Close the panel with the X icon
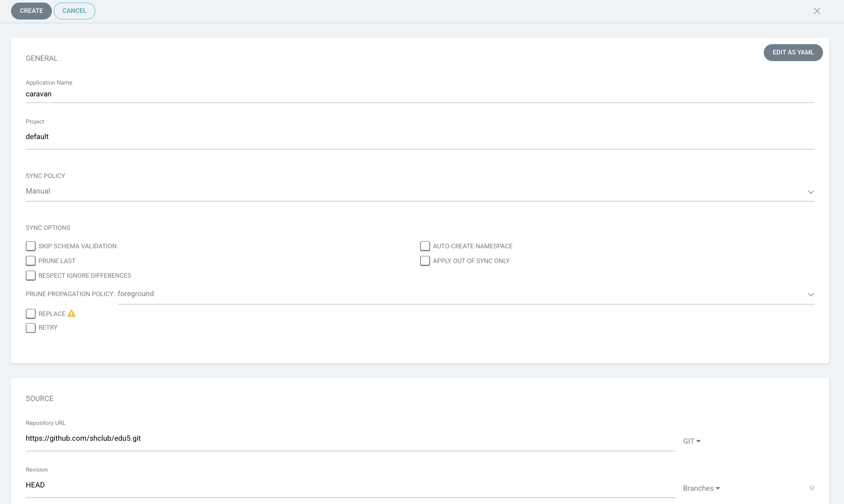The width and height of the screenshot is (844, 504). [817, 11]
